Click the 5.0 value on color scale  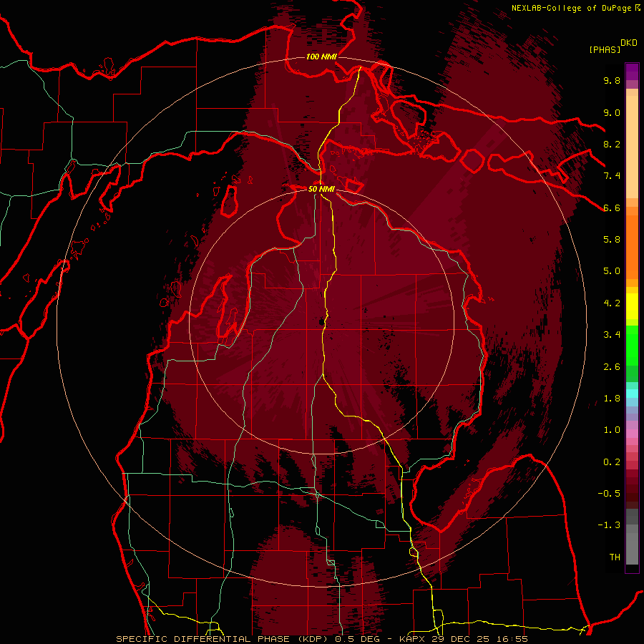[612, 271]
